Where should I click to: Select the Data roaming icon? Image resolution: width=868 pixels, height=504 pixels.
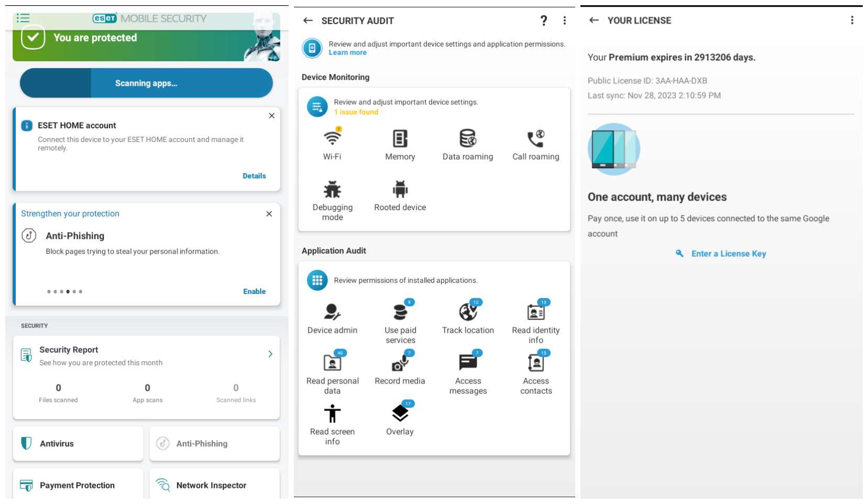[x=468, y=139]
